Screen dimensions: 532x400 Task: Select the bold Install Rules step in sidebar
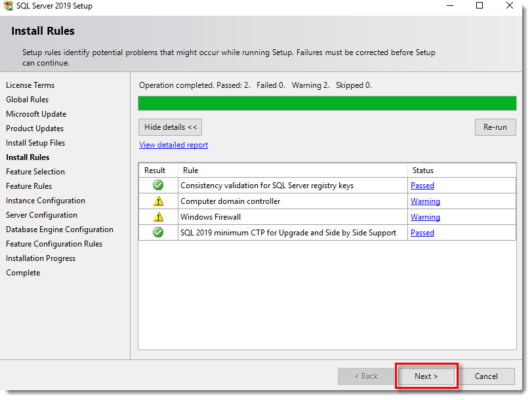28,157
